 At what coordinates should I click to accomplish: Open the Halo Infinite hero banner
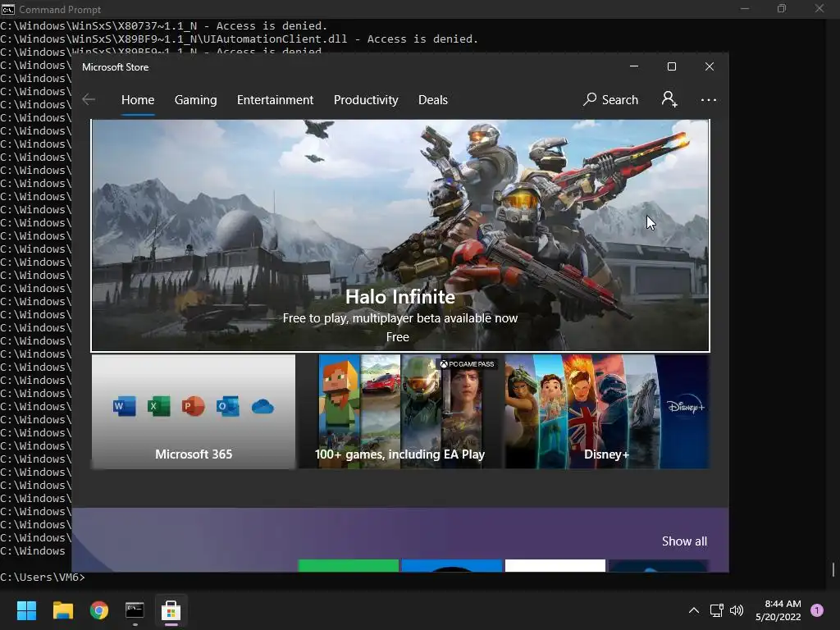(x=400, y=235)
